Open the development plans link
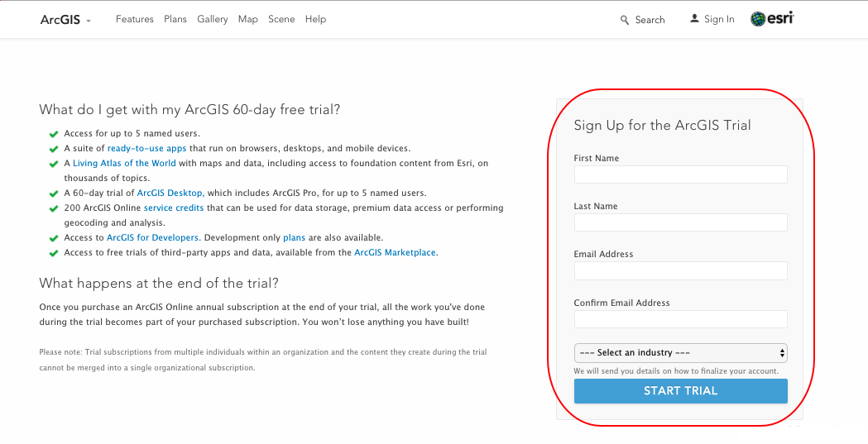 (295, 238)
